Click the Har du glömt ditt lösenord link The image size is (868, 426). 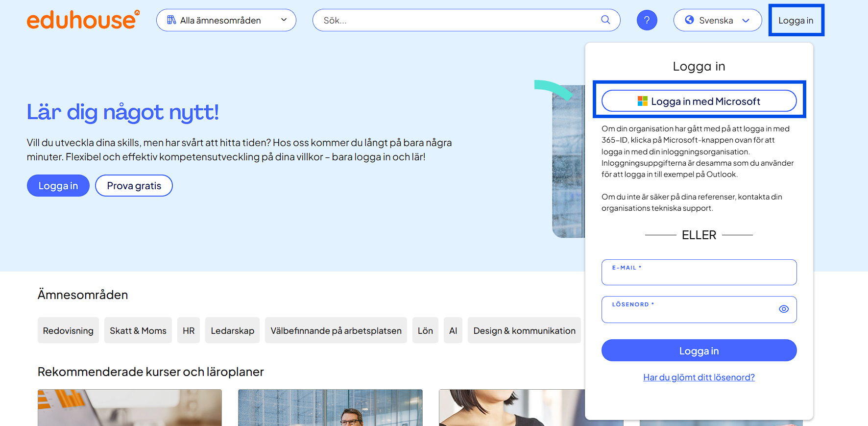699,377
